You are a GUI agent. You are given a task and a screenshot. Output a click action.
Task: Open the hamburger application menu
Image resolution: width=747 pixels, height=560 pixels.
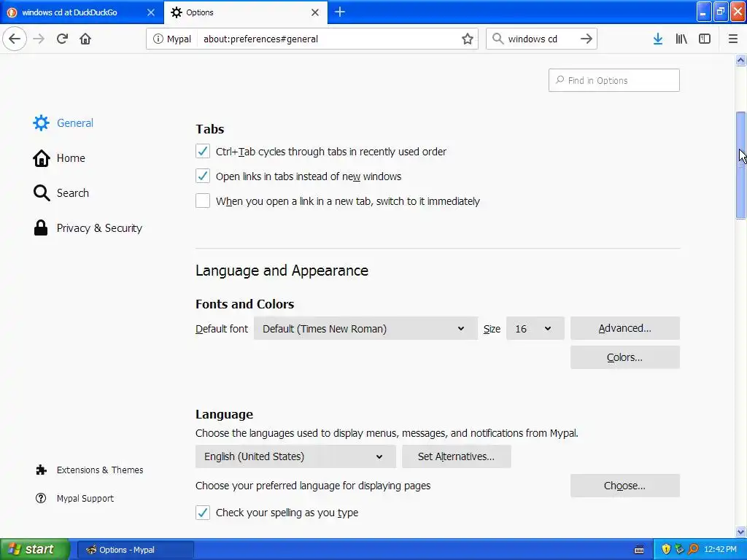pyautogui.click(x=733, y=39)
